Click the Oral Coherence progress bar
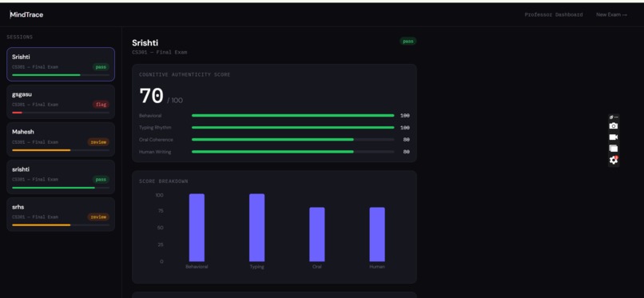 (x=293, y=140)
